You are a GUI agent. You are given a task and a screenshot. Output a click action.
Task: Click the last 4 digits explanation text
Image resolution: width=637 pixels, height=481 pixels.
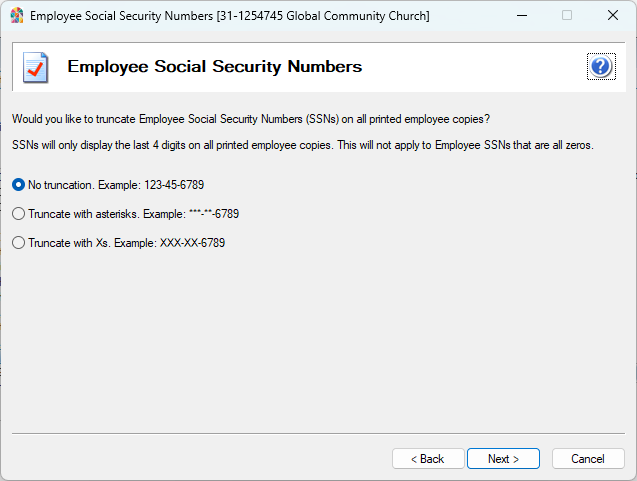click(x=302, y=145)
